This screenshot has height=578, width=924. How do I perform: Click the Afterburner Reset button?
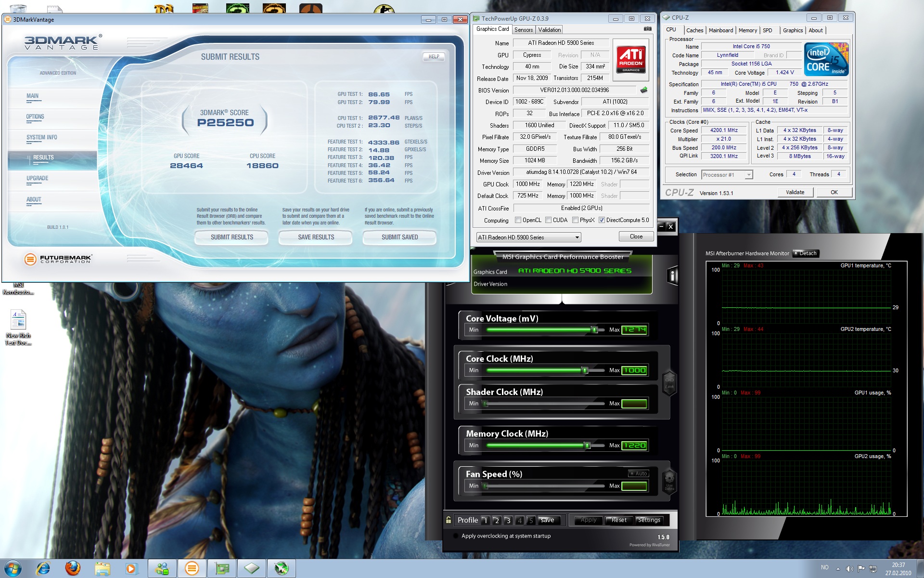618,520
